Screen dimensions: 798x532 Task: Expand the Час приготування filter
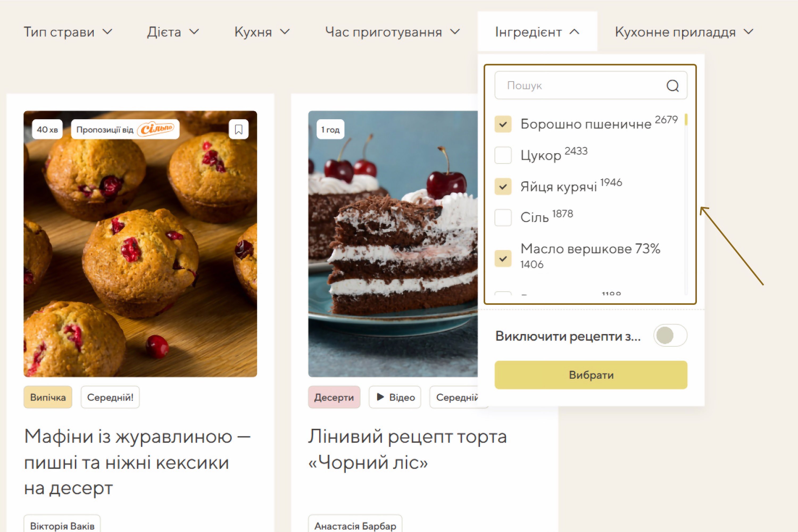coord(393,32)
